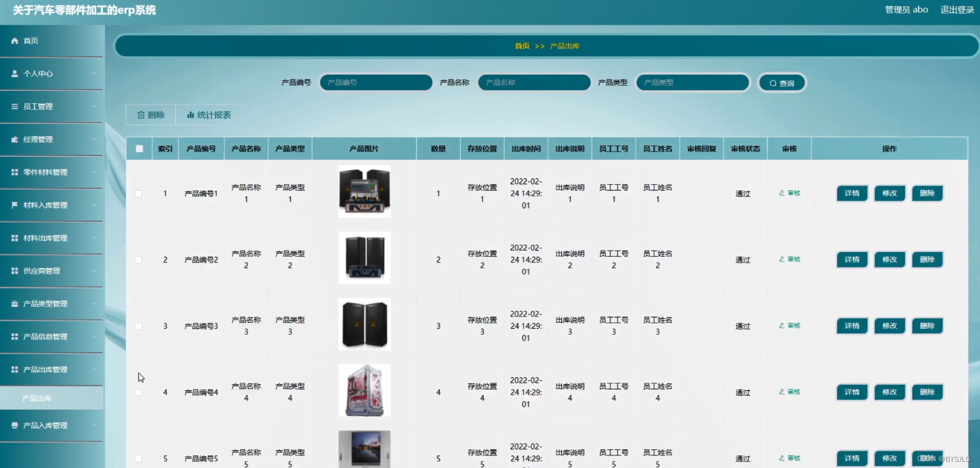Viewport: 980px width, 468px height.
Task: Click the icon beside 产品入库管理
Action: point(15,425)
